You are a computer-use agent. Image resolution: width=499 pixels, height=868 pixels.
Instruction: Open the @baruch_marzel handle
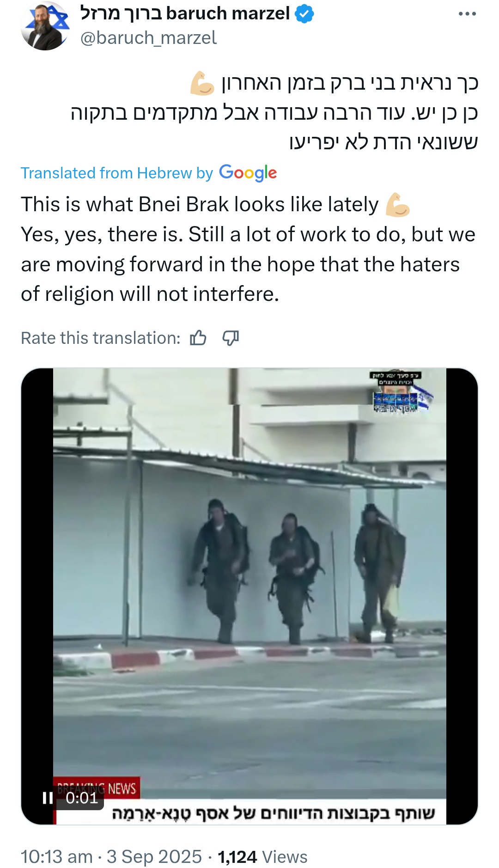[x=148, y=38]
